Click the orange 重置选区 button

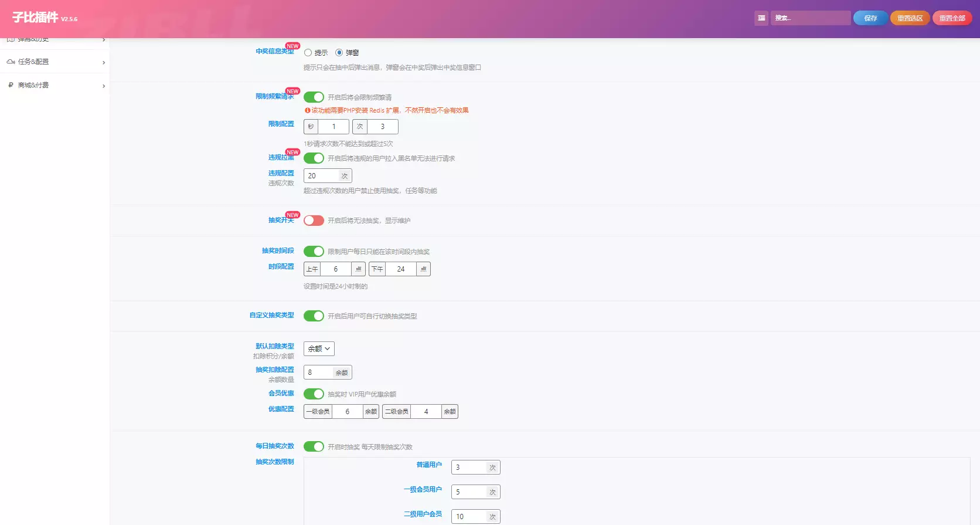pyautogui.click(x=910, y=18)
